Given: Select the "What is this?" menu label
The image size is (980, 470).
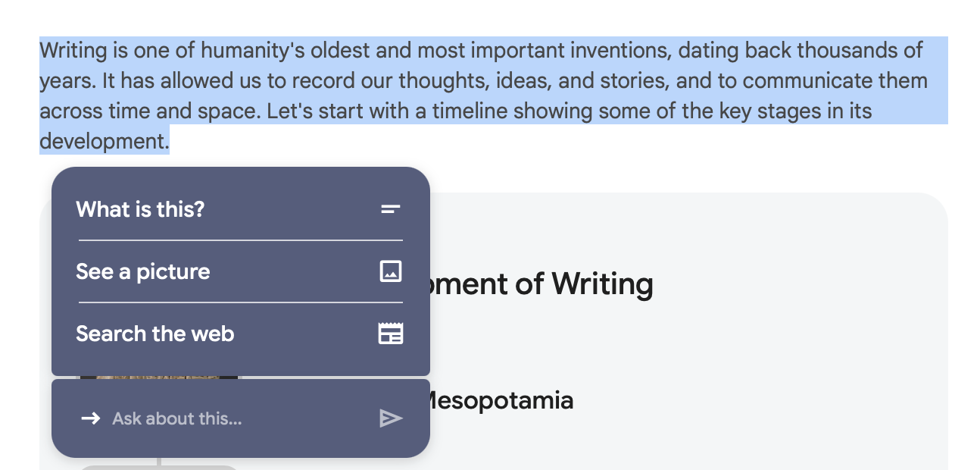Looking at the screenshot, I should pos(140,209).
